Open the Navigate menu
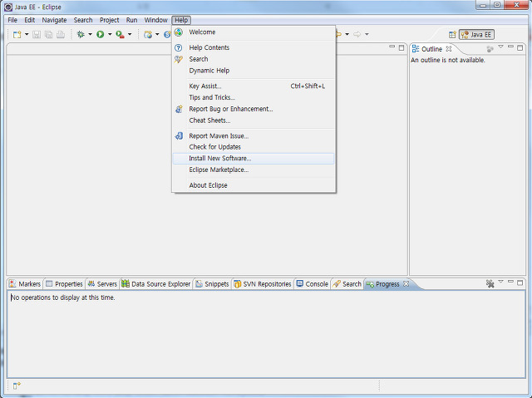 [x=54, y=20]
